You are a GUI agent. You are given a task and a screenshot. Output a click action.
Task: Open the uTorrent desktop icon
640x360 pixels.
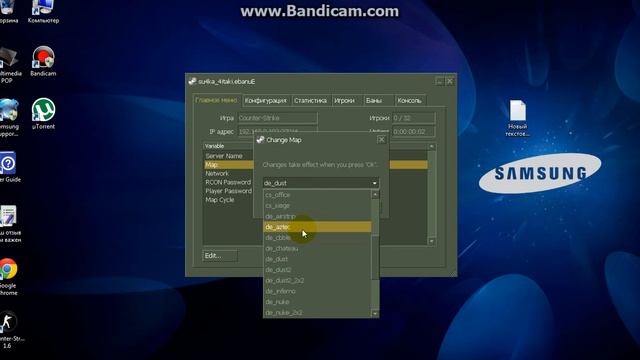coord(43,113)
